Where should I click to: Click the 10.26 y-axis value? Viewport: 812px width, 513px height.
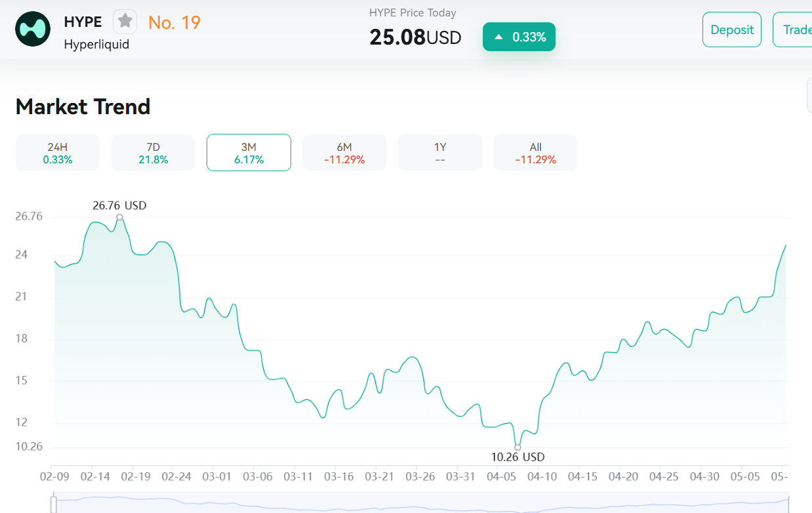(x=29, y=447)
